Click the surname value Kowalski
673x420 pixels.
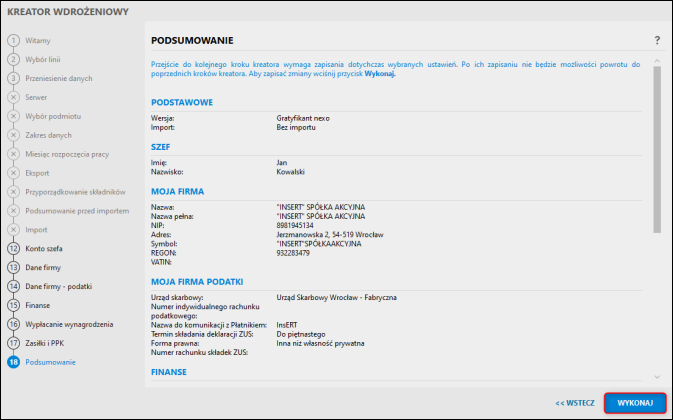290,172
